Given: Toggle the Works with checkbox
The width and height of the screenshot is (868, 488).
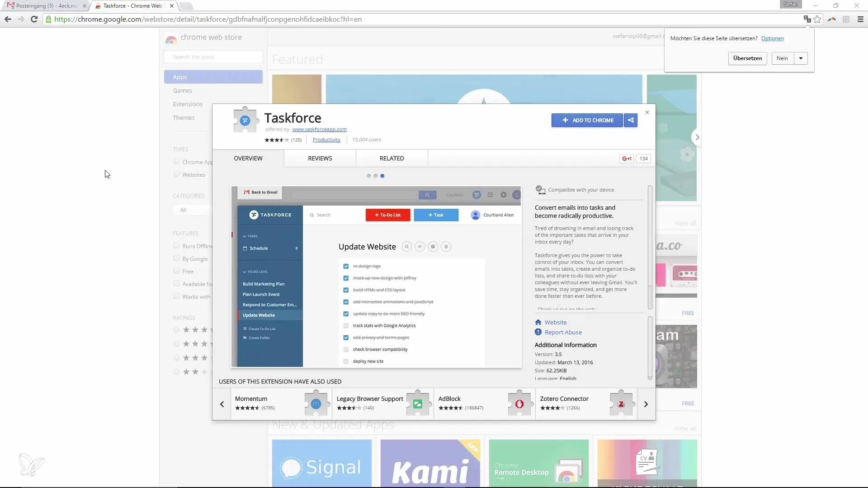Looking at the screenshot, I should point(177,296).
